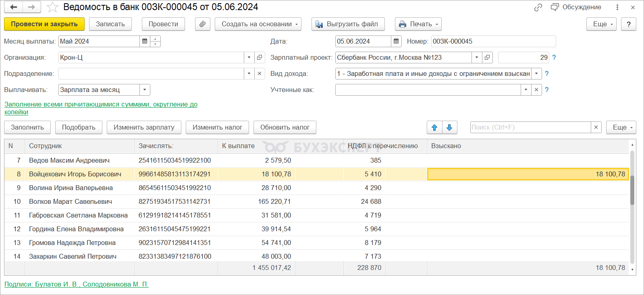
Task: Open the calendar picker for payment month
Action: 145,41
